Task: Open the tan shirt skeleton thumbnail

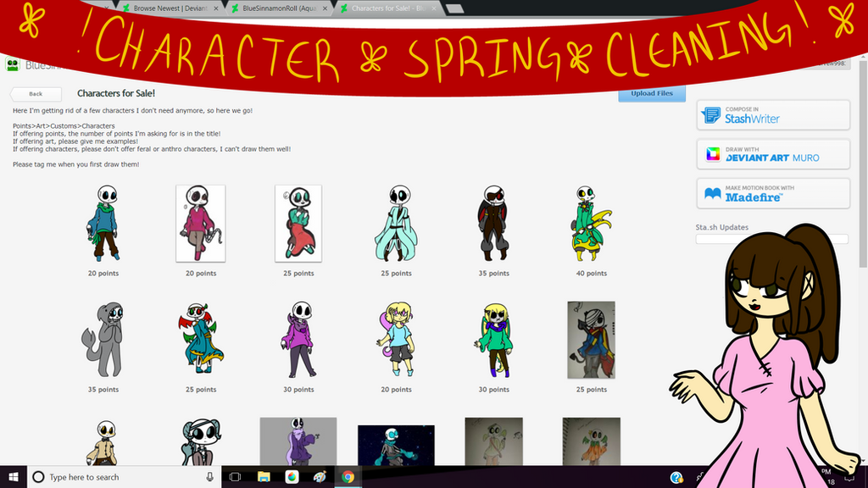Action: (x=103, y=442)
